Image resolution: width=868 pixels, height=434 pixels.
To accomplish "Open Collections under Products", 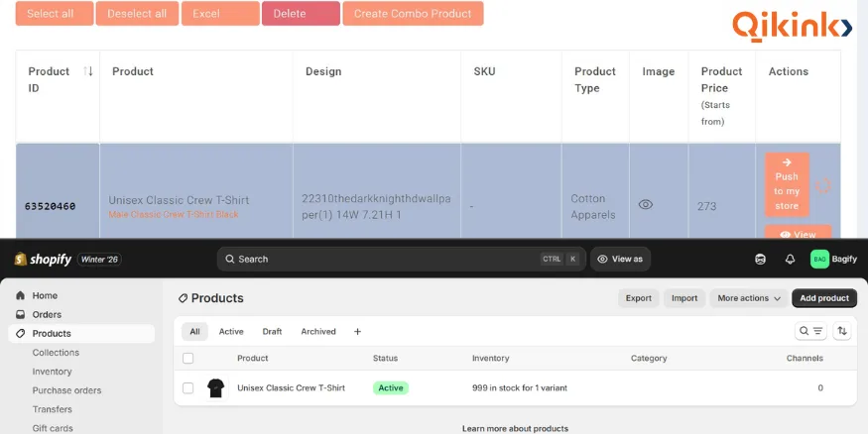I will click(x=56, y=352).
